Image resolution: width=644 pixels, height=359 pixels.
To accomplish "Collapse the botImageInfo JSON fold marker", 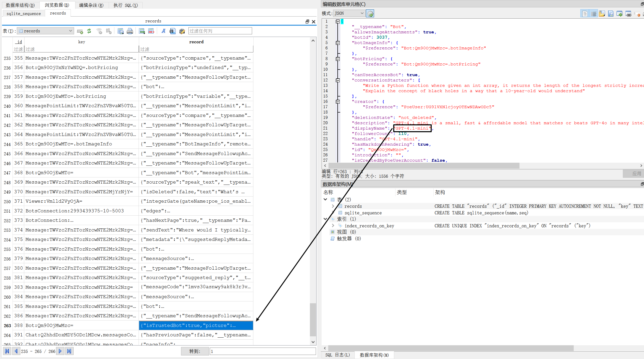I will (338, 43).
